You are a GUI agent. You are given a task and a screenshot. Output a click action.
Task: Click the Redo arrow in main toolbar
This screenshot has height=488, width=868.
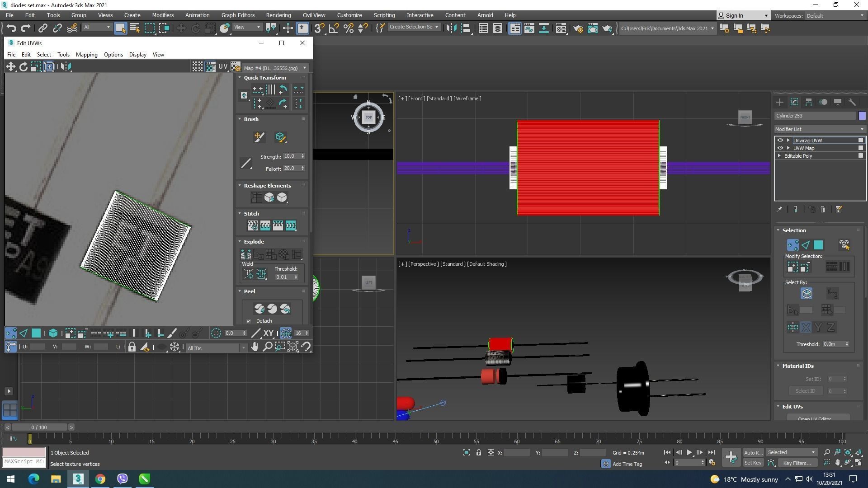tap(26, 28)
